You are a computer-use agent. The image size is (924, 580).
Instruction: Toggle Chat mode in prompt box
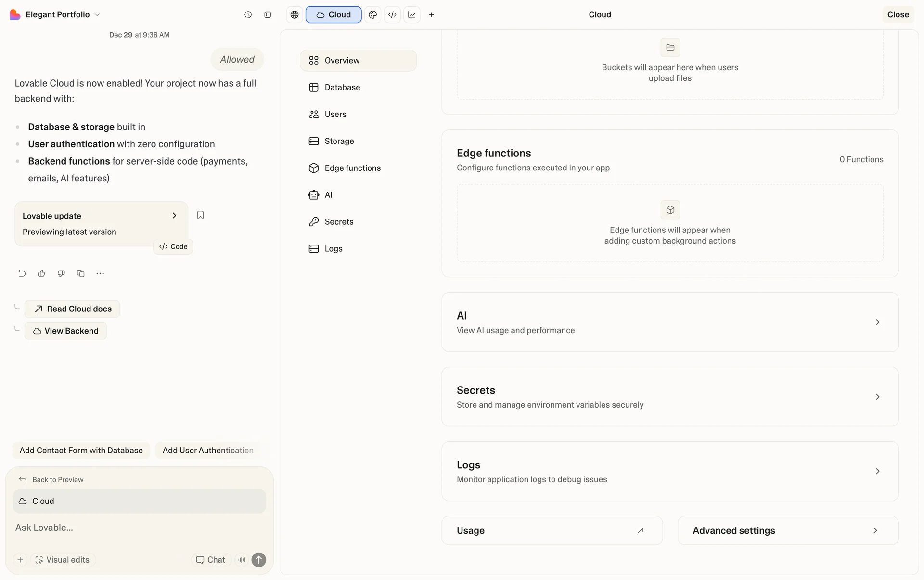[x=211, y=560]
